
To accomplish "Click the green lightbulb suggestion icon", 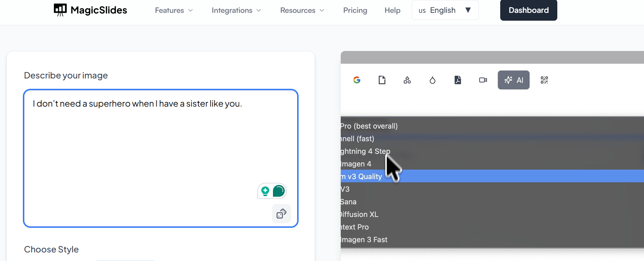I will 265,191.
